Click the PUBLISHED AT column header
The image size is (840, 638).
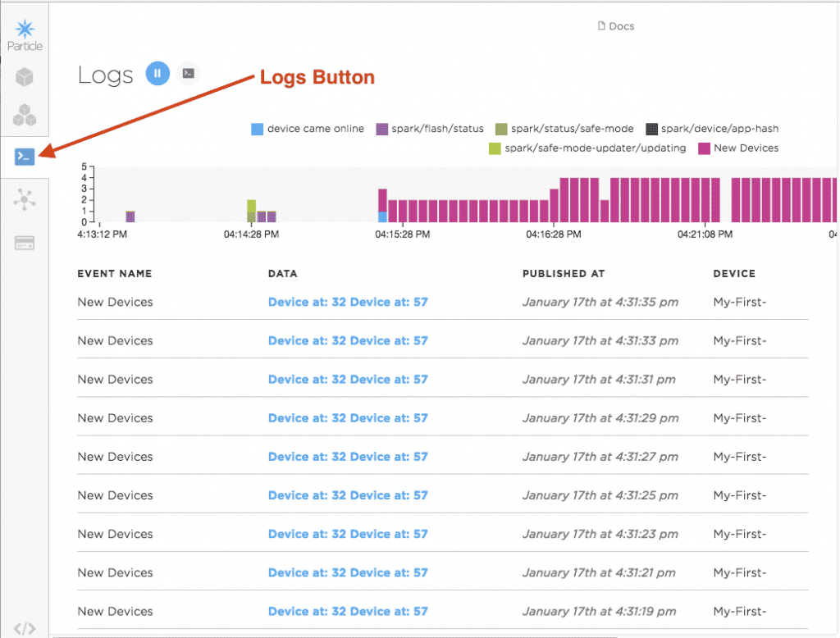[564, 273]
